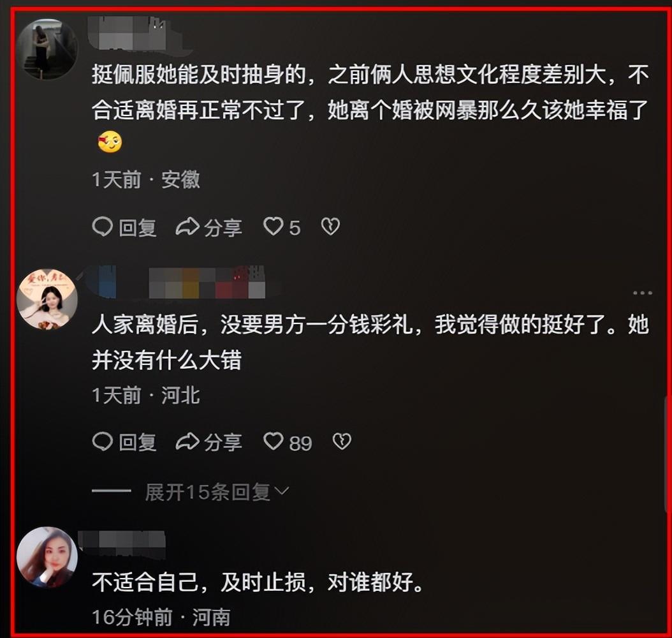Click the chevron next to 展开15条回复
The image size is (672, 638).
(x=282, y=491)
